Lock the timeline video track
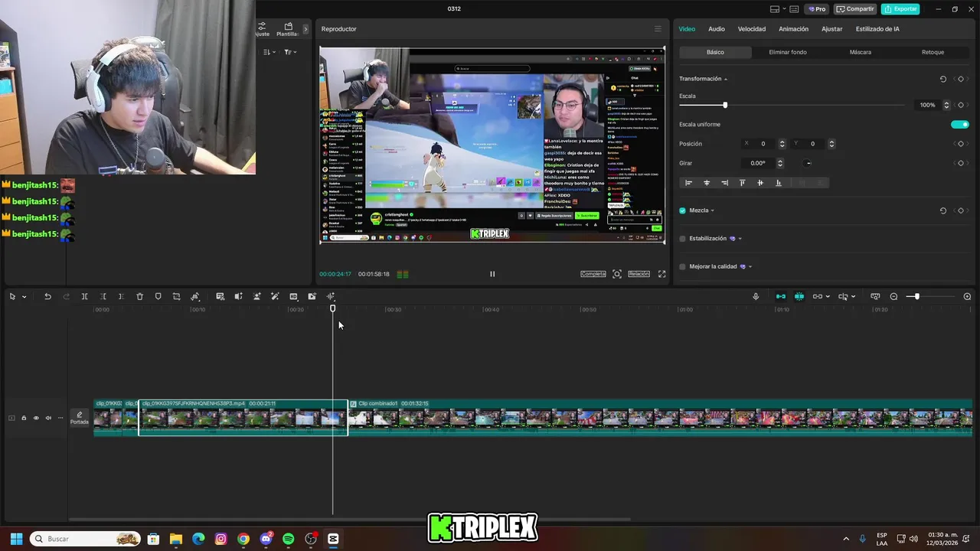The width and height of the screenshot is (980, 551). [x=23, y=418]
